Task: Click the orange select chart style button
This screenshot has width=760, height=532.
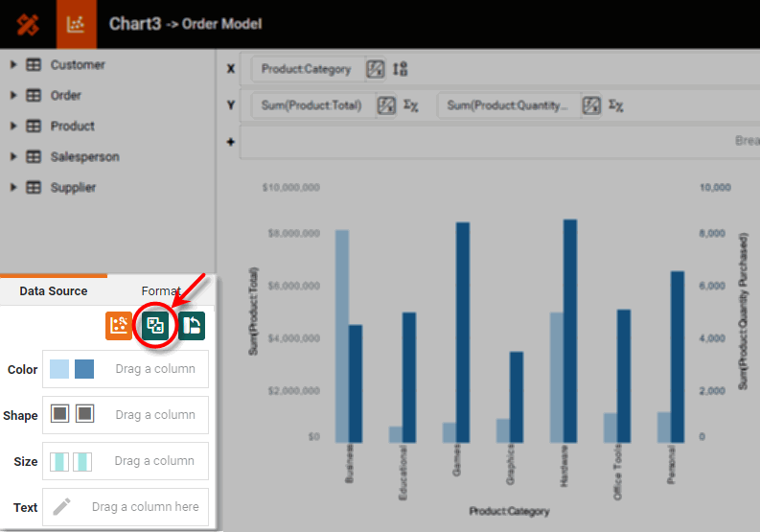Action: 119,325
